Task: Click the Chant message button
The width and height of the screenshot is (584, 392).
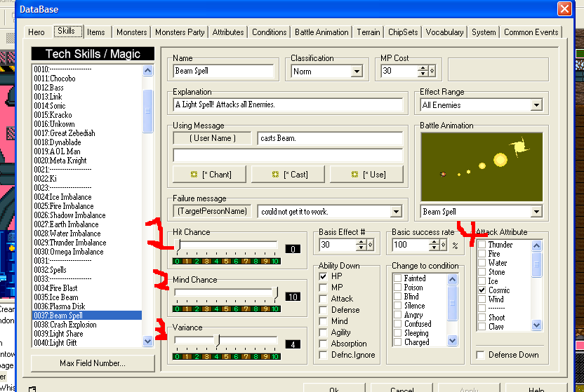Action: click(x=211, y=174)
